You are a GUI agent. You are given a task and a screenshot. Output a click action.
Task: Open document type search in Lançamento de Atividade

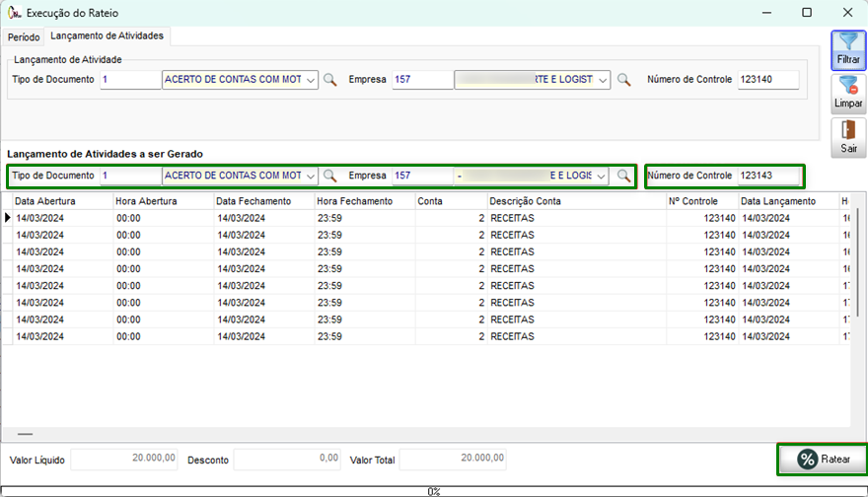(329, 80)
